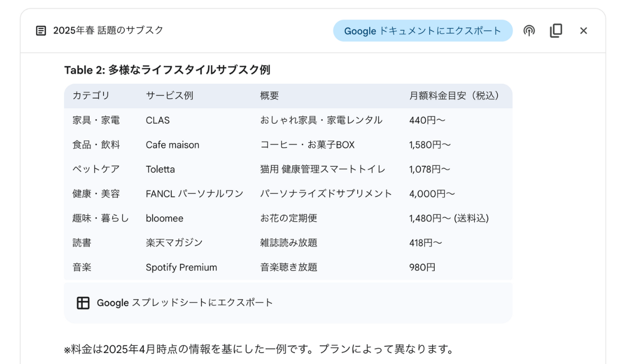The image size is (624, 364).
Task: Export to Google ドキュメント
Action: 423,31
